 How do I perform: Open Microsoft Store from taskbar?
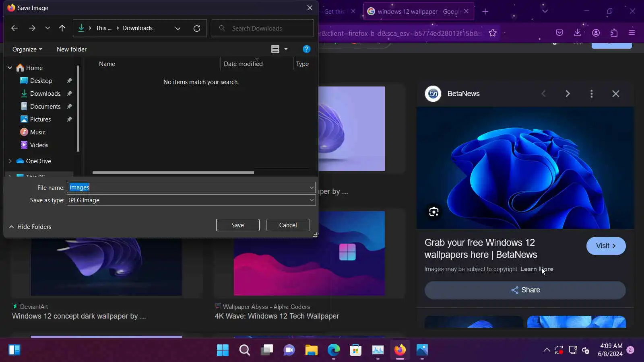coord(355,350)
